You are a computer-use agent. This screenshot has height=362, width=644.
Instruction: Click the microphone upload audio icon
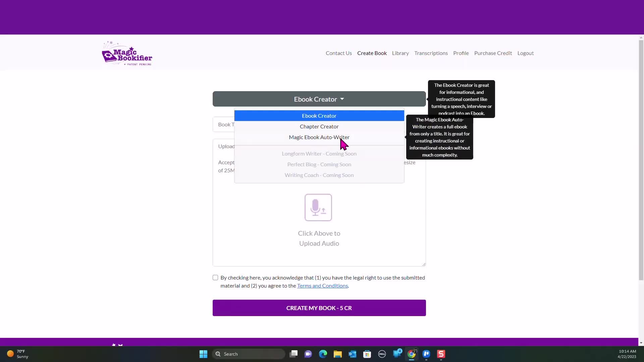tap(318, 207)
